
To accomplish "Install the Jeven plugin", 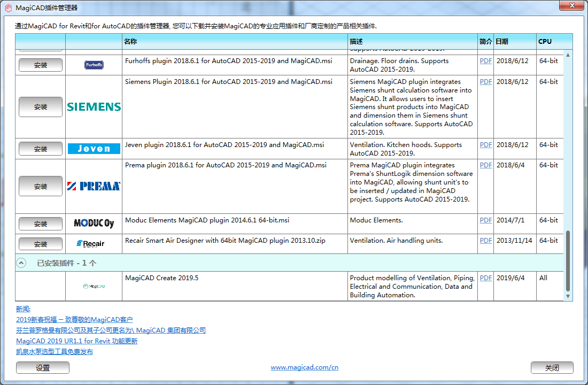I will coord(41,149).
